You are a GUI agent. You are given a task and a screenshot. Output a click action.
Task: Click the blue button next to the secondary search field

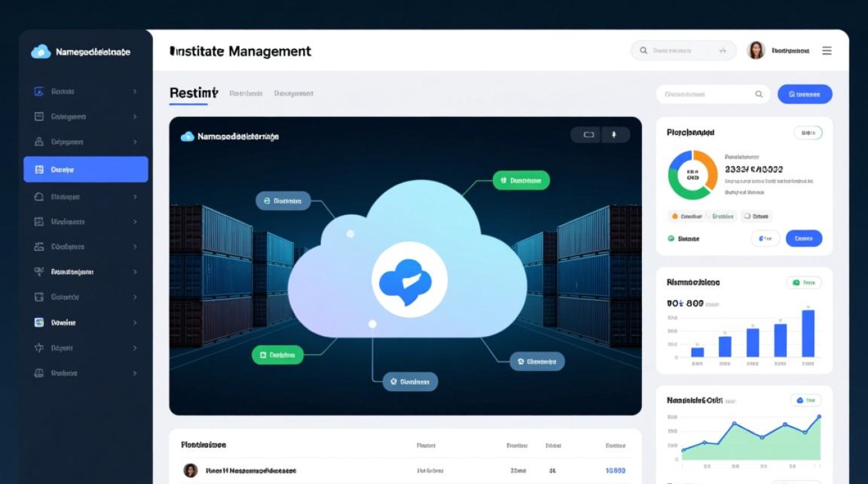(x=804, y=94)
